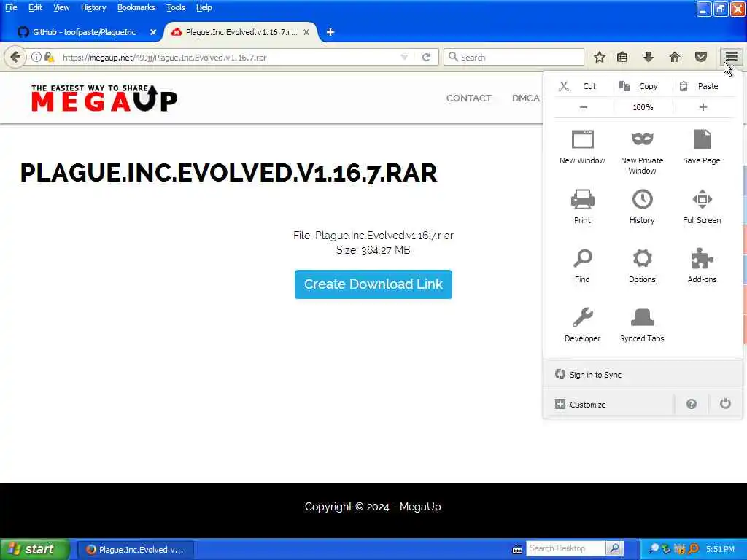This screenshot has height=560, width=747.
Task: Open a new tab with plus button
Action: point(330,32)
